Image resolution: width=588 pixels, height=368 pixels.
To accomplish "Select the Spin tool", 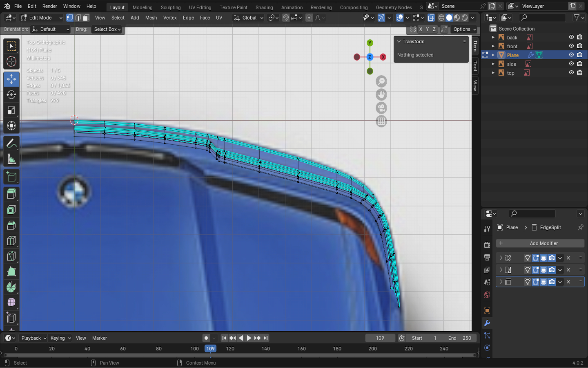I will click(11, 287).
